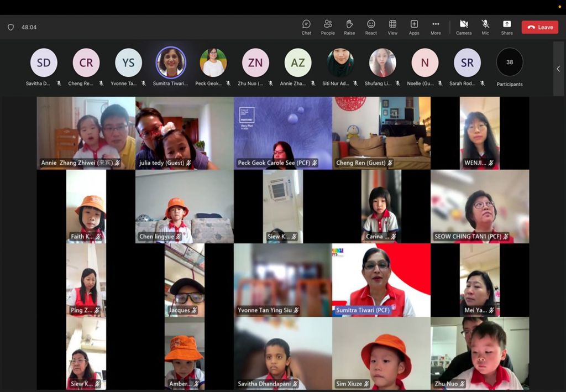Click julia tedy (Guest) video tile
Image resolution: width=566 pixels, height=392 pixels.
click(185, 133)
